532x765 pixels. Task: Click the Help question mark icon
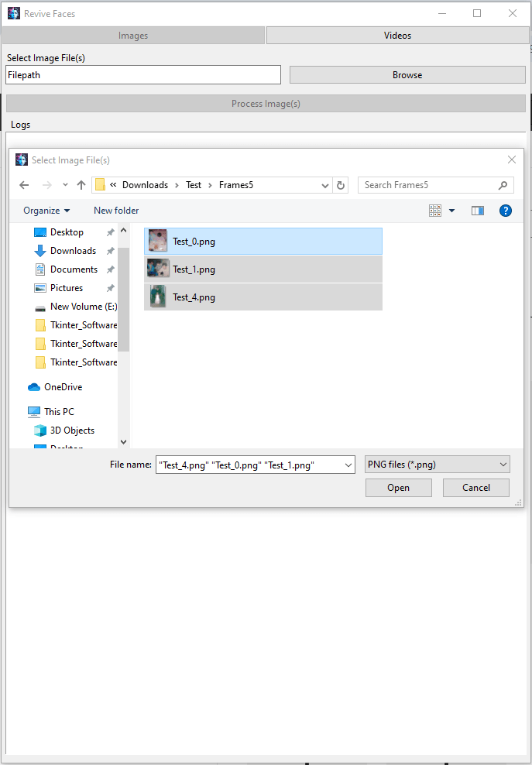pyautogui.click(x=506, y=211)
